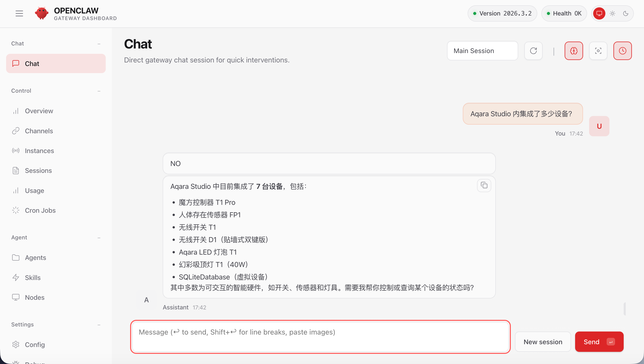
Task: Collapse the Settings sidebar section
Action: 99,325
